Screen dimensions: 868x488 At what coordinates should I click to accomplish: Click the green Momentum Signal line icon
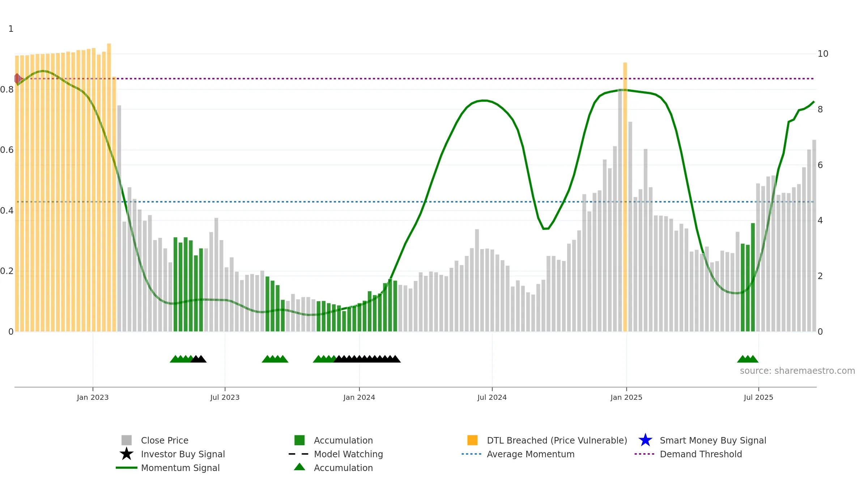click(x=127, y=468)
